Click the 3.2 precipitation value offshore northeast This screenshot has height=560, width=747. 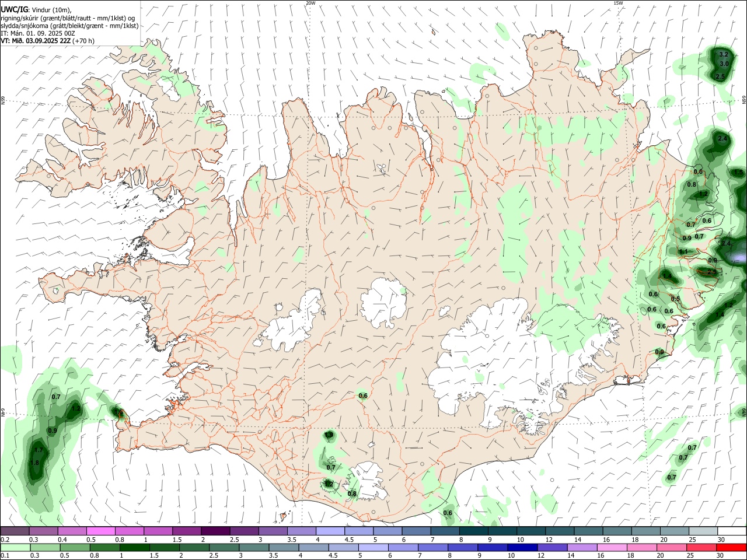click(724, 54)
